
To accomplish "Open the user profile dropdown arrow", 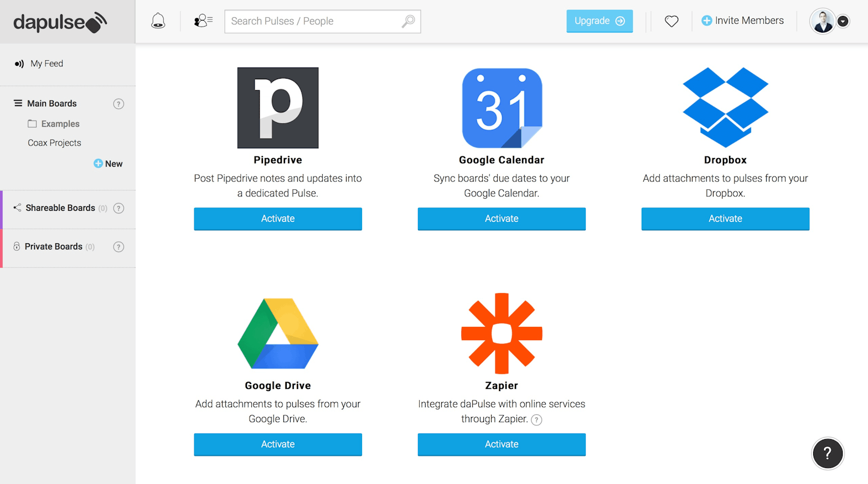I will click(x=843, y=21).
